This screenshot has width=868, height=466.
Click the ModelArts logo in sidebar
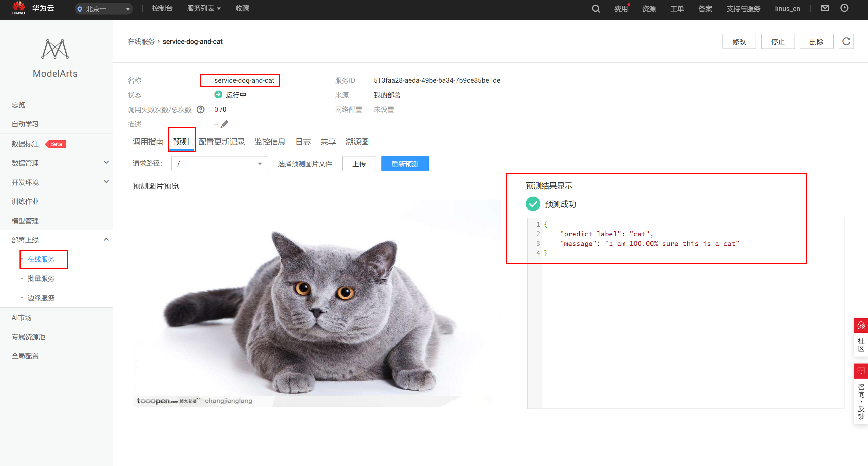(x=55, y=49)
